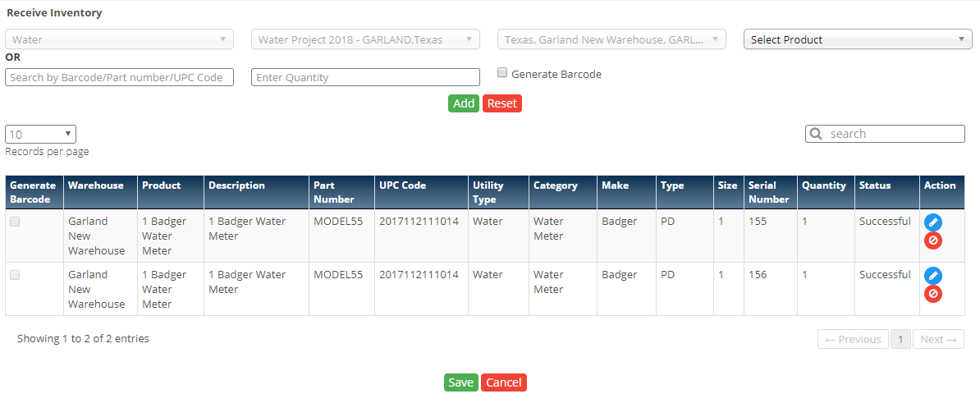This screenshot has height=403, width=980.
Task: Click edit pencil icon for serial 155
Action: point(932,222)
